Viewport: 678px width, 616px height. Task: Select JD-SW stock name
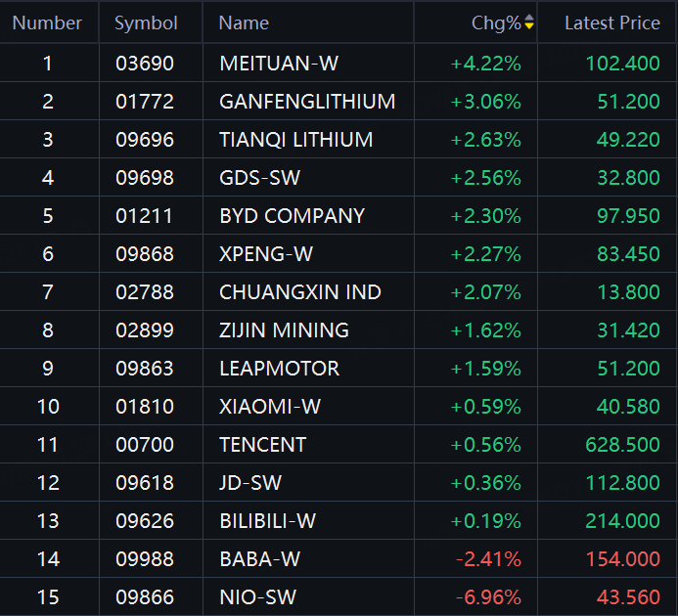coord(250,482)
